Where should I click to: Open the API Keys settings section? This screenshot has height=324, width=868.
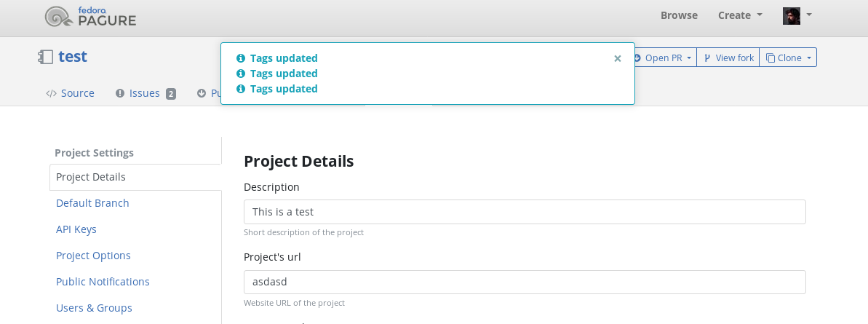click(76, 229)
